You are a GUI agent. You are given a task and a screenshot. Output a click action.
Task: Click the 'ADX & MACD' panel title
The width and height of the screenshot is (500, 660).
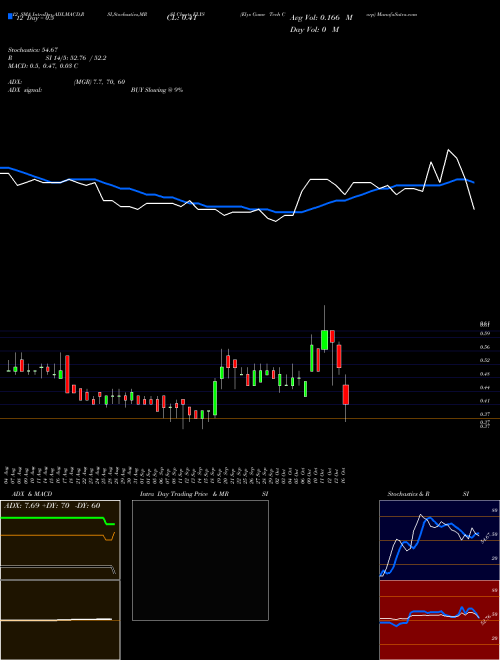pyautogui.click(x=32, y=494)
